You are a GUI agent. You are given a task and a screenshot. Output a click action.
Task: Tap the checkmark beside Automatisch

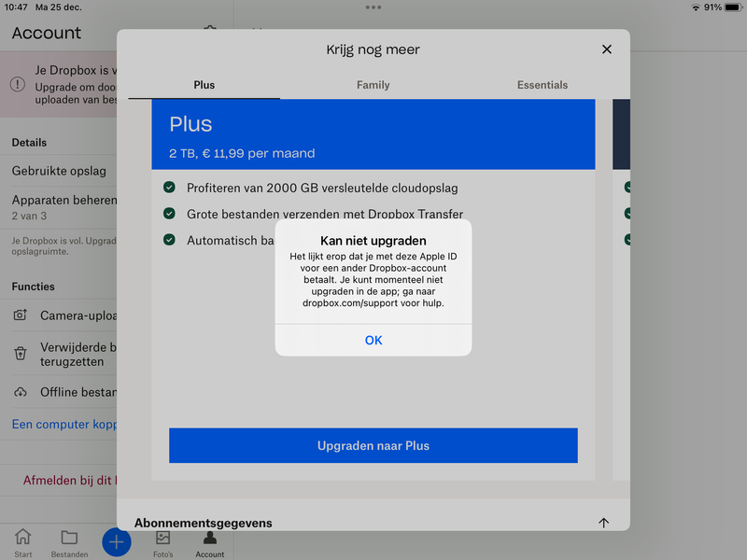(169, 240)
